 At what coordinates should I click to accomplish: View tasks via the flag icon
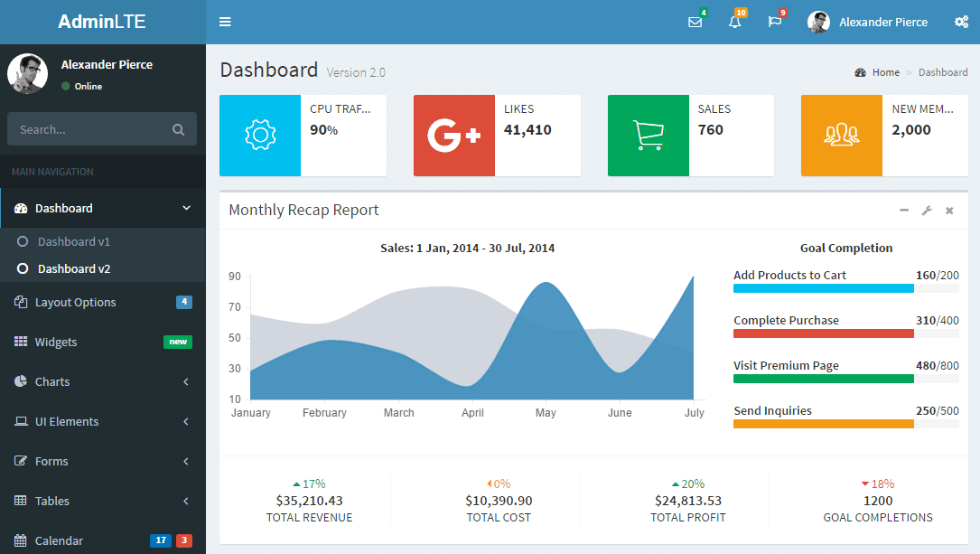(x=774, y=22)
